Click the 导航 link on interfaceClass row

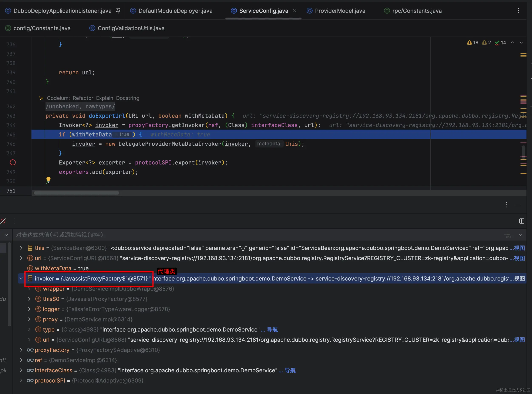click(290, 370)
